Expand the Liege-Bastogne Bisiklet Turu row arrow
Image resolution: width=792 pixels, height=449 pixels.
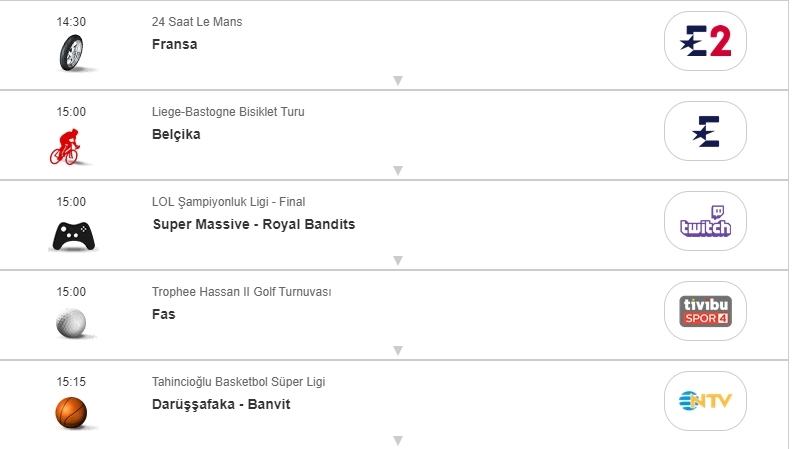coord(397,171)
